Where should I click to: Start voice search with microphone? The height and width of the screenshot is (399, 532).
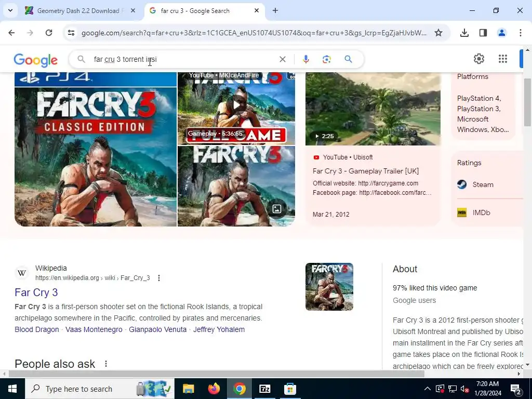pyautogui.click(x=305, y=59)
